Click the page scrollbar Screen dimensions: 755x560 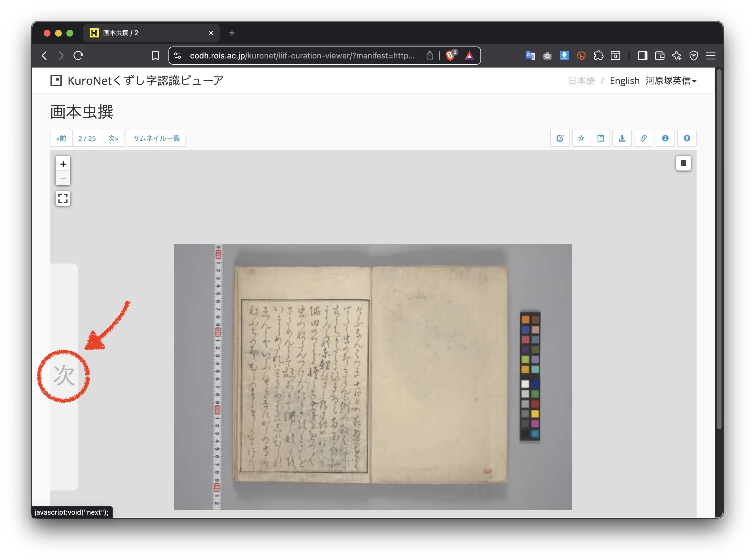click(x=719, y=249)
